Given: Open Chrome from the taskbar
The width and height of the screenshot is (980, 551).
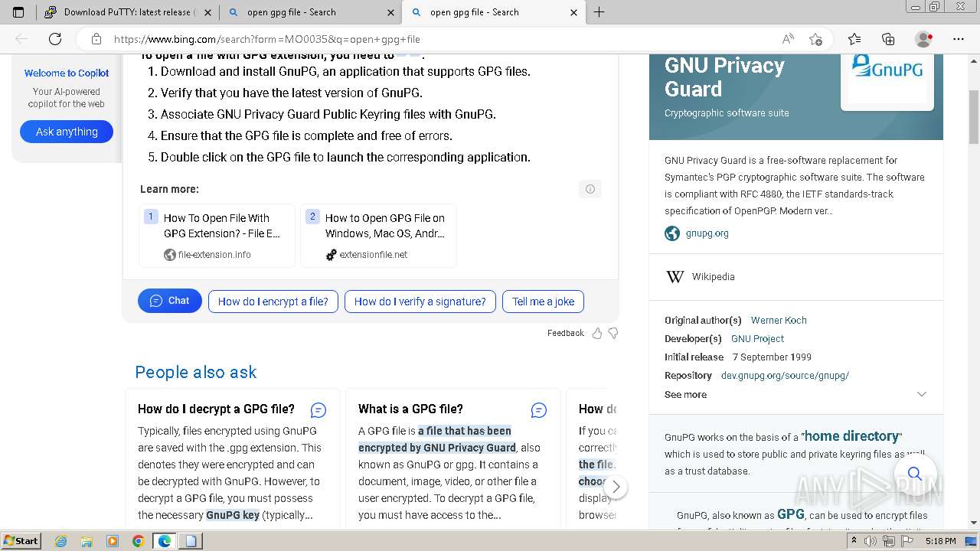Looking at the screenshot, I should pyautogui.click(x=138, y=541).
